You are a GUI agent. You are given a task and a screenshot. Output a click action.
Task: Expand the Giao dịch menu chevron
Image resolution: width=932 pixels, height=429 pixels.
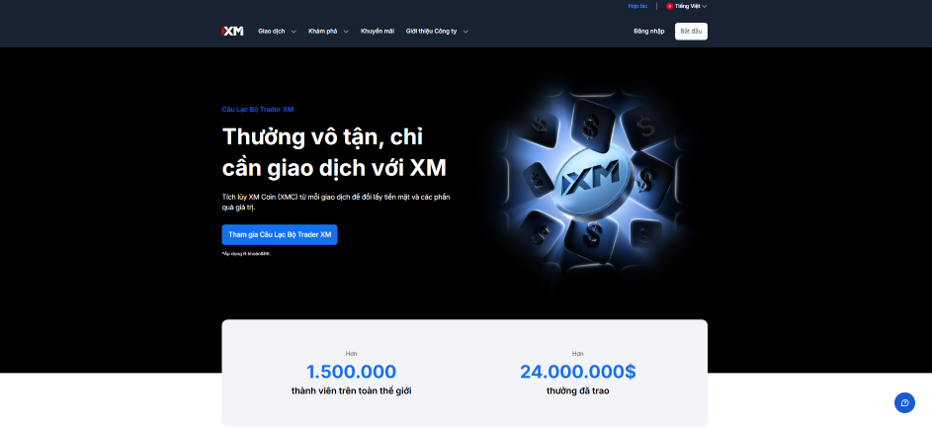[294, 31]
